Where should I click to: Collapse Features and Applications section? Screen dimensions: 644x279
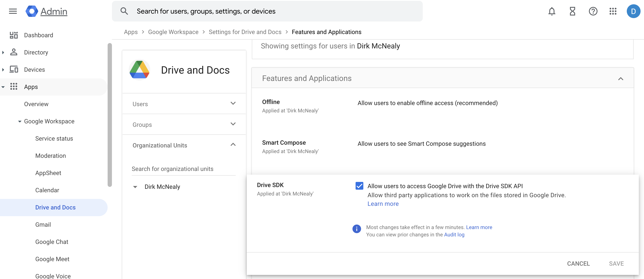[621, 79]
